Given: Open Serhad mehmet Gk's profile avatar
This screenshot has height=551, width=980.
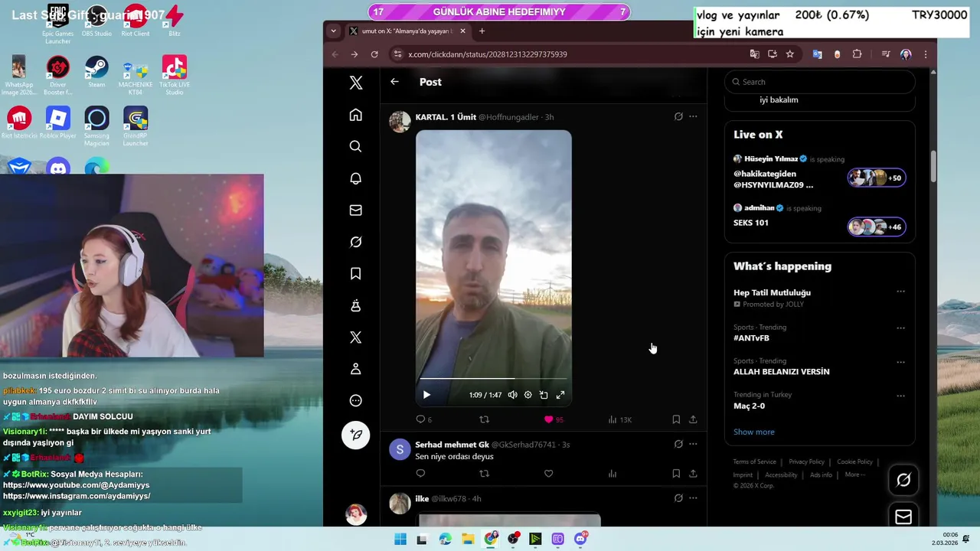Looking at the screenshot, I should click(400, 449).
